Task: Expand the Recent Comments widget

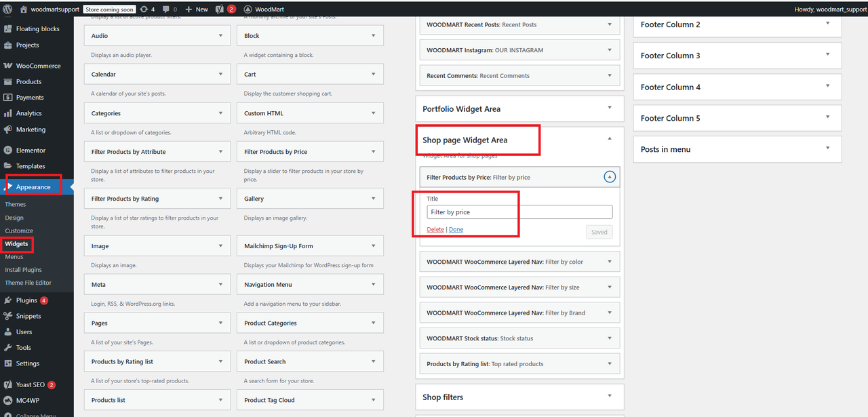Action: tap(610, 75)
